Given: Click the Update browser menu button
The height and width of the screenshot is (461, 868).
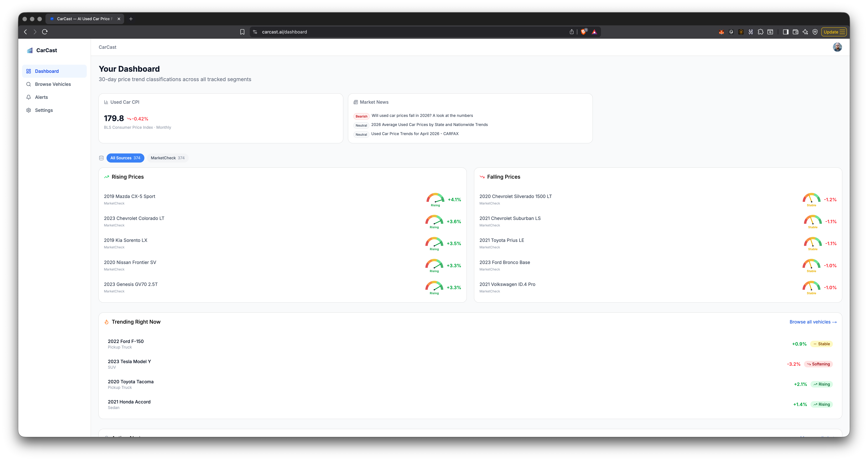Looking at the screenshot, I should (x=834, y=32).
